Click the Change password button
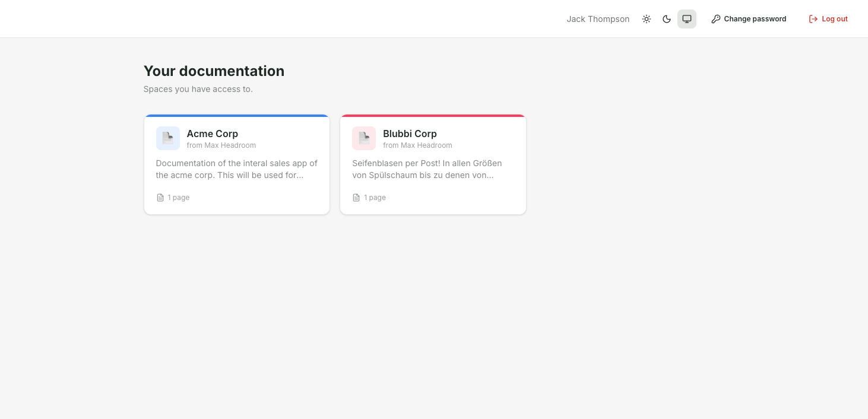This screenshot has width=868, height=419. click(749, 19)
